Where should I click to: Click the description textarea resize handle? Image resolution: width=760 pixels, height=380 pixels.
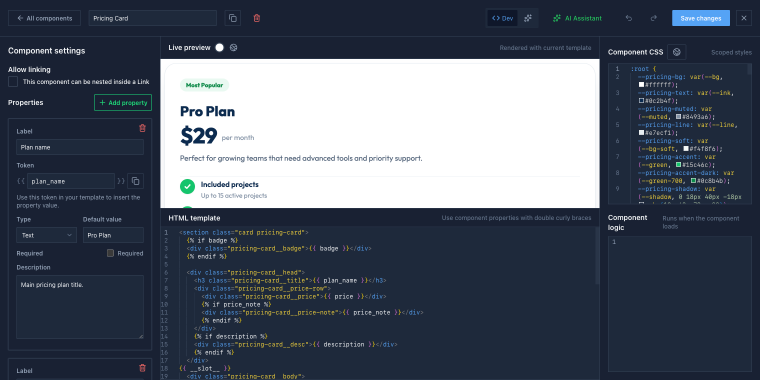[x=141, y=335]
